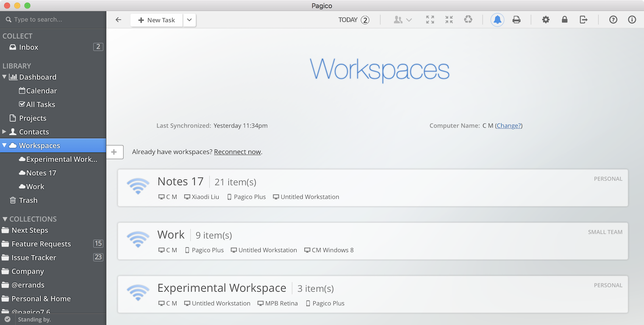Open the Notes 17 workspace card title
The height and width of the screenshot is (325, 644).
(181, 181)
